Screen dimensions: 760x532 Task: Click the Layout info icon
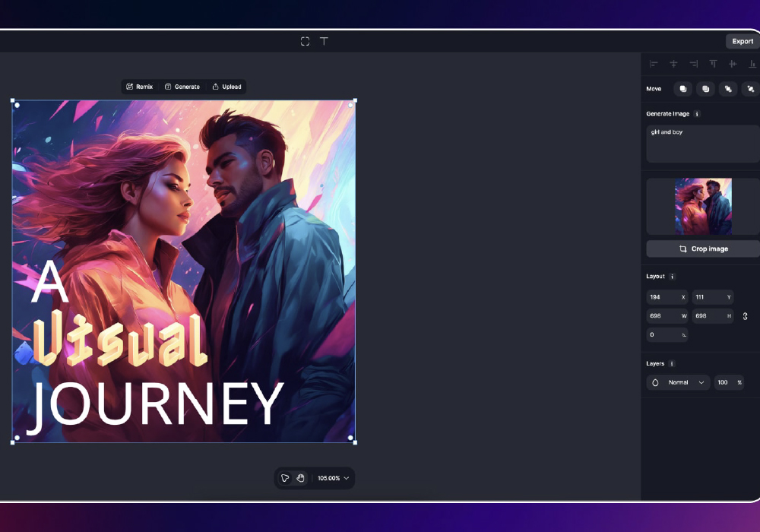point(672,277)
